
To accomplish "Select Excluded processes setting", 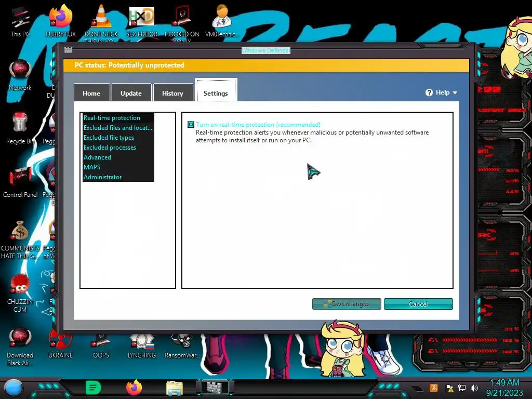I will click(110, 147).
